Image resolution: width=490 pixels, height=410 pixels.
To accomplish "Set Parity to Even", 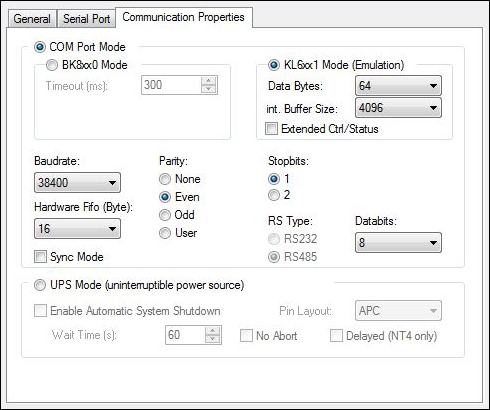I will (165, 197).
